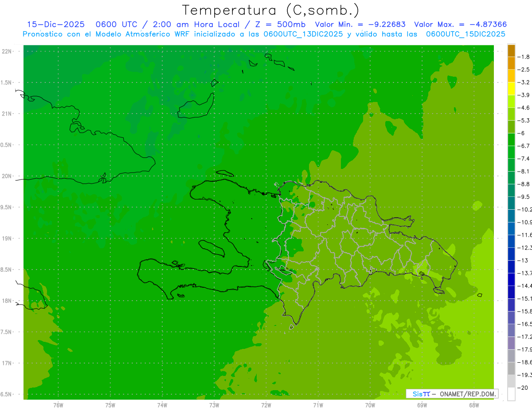The height and width of the screenshot is (411, 532).
Task: Click the "22N" latitude label
Action: tap(7, 51)
